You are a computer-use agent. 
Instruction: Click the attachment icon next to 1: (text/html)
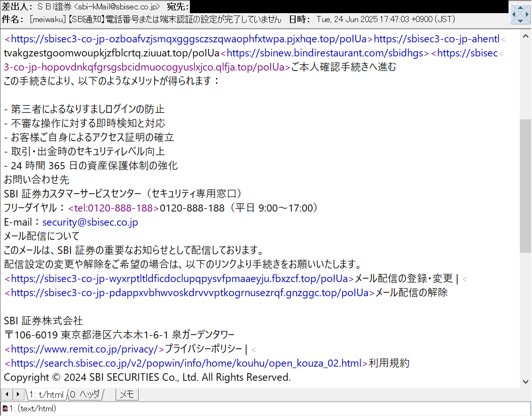tap(5, 408)
